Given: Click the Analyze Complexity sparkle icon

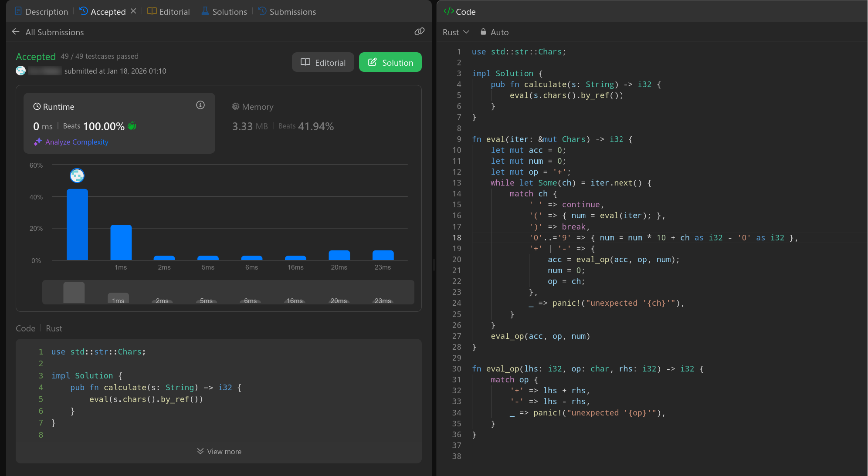Looking at the screenshot, I should (x=38, y=142).
